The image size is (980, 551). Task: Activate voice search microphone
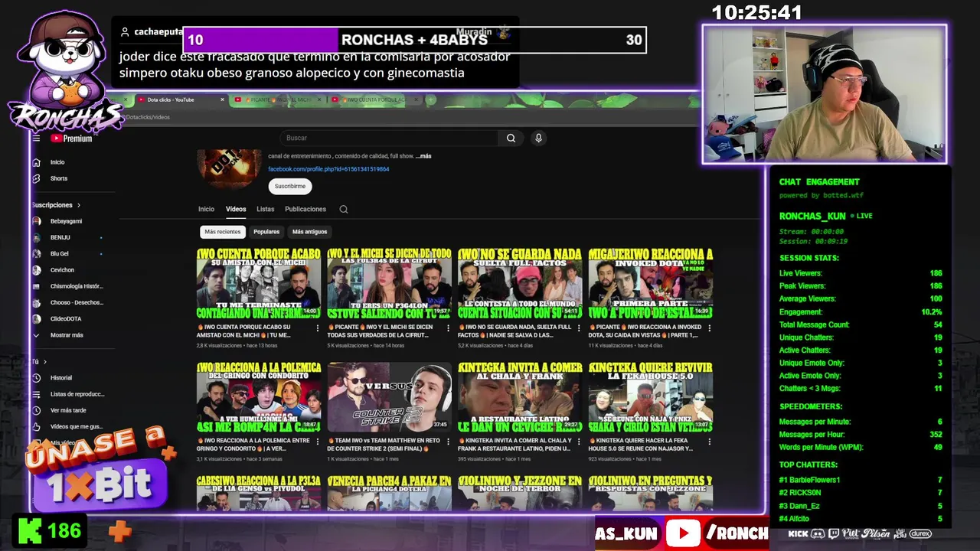[538, 138]
